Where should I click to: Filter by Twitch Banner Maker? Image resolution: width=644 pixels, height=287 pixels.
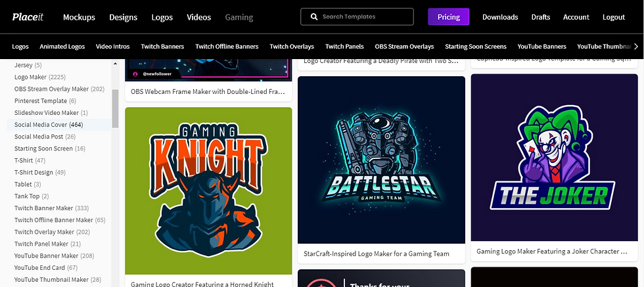click(51, 208)
